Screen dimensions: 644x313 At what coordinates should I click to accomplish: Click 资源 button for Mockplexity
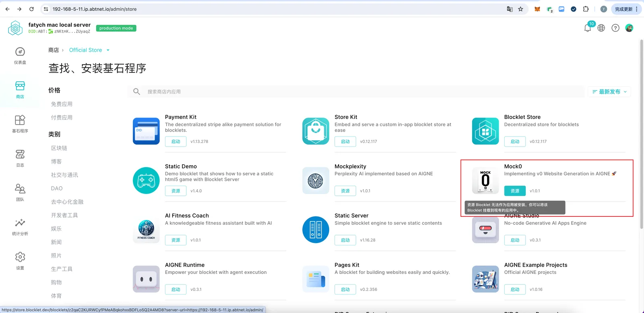pos(345,191)
